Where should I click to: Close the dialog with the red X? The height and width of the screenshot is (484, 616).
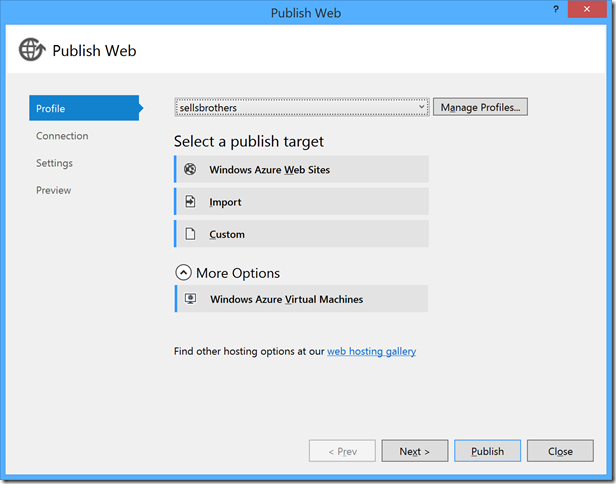pos(587,9)
